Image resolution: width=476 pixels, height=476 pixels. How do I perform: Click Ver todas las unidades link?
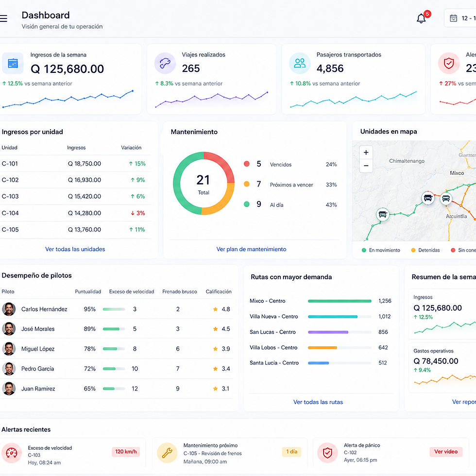tap(75, 249)
